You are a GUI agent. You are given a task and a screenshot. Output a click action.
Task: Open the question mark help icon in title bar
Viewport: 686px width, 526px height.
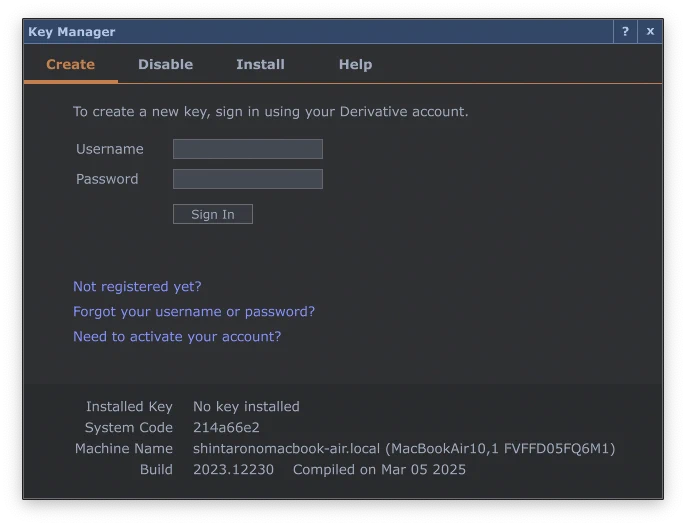(x=625, y=32)
